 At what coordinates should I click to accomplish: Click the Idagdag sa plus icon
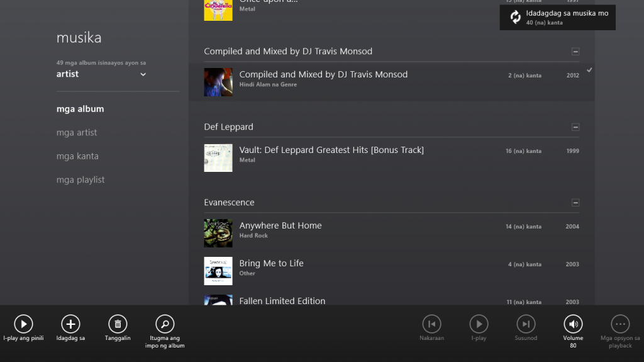[x=70, y=324]
